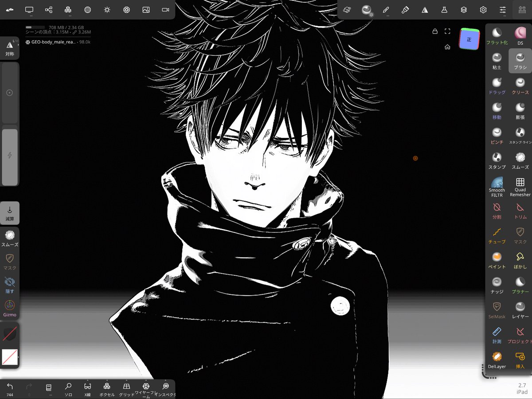Select the 膨張 inflate tool

click(520, 110)
